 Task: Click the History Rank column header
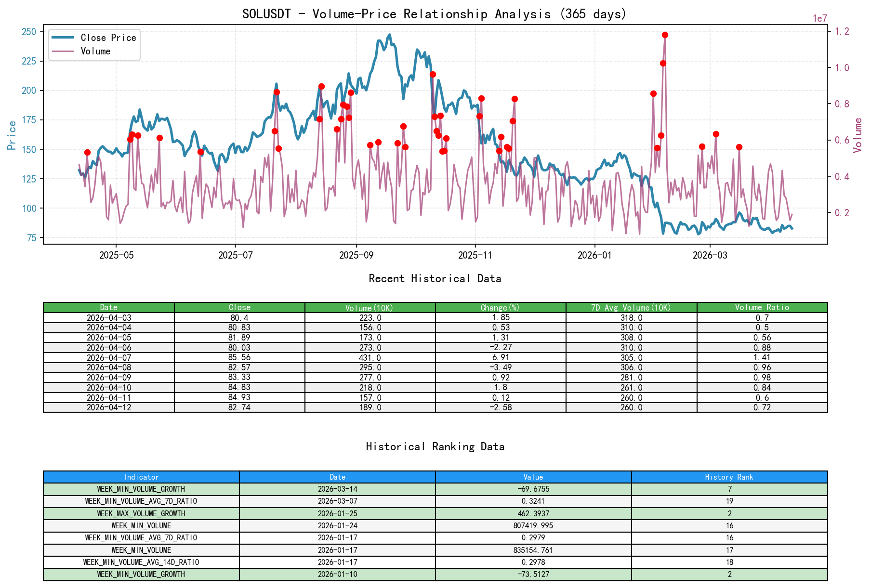point(729,477)
